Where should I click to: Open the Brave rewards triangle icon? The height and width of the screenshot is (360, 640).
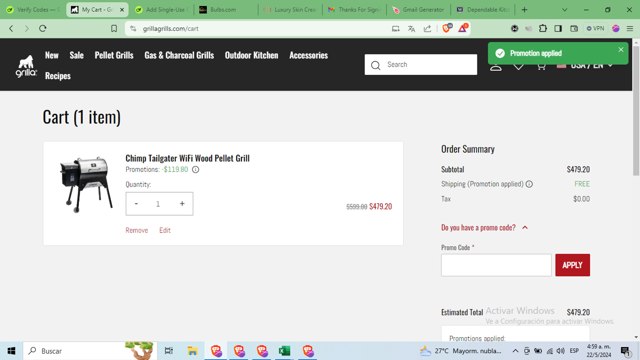coord(462,28)
